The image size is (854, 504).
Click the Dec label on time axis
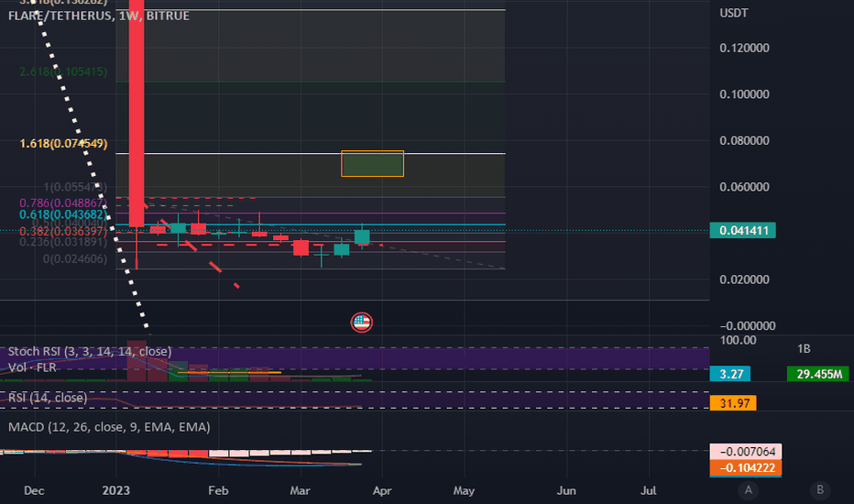(x=34, y=490)
